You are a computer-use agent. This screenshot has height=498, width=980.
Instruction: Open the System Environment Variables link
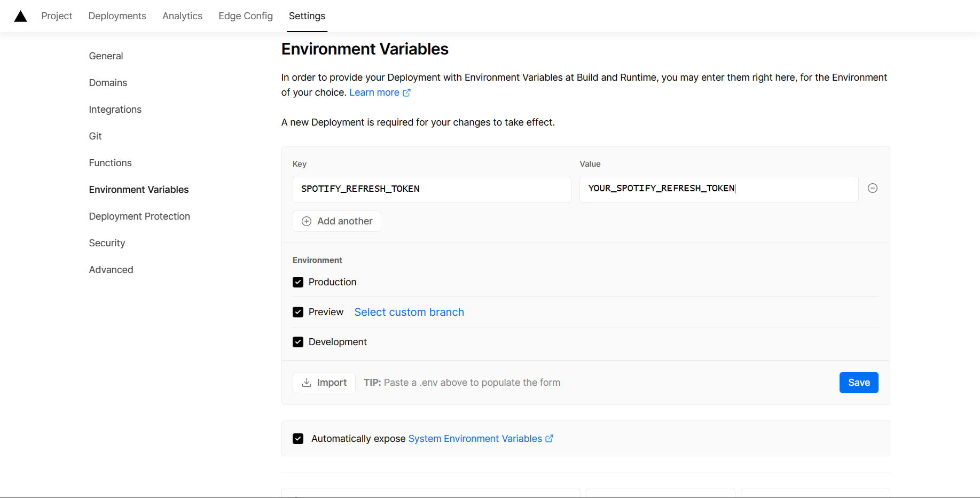(475, 439)
